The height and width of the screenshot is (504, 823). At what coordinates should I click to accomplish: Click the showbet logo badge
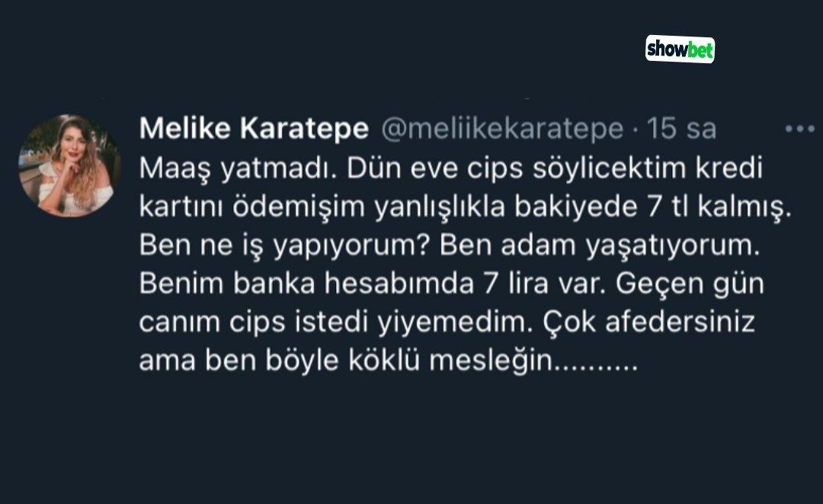(x=680, y=49)
